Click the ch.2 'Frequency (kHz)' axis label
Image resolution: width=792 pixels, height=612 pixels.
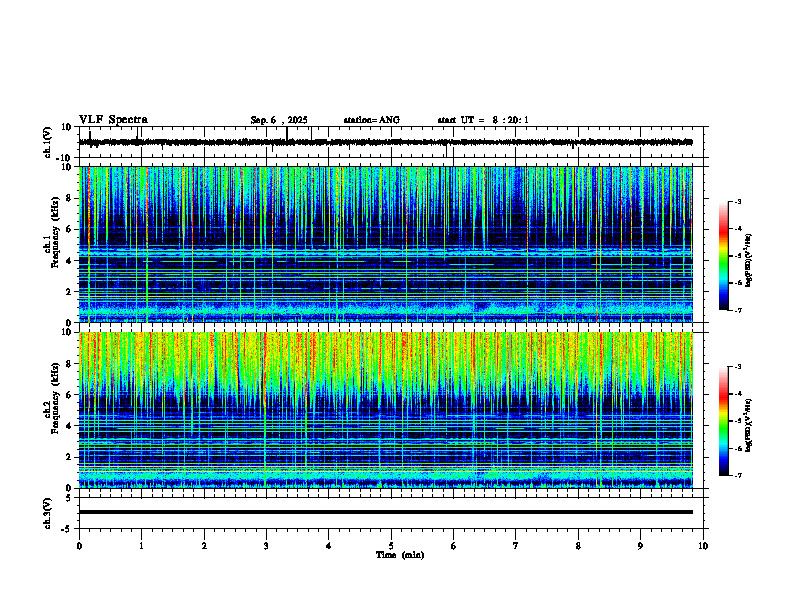(x=56, y=398)
